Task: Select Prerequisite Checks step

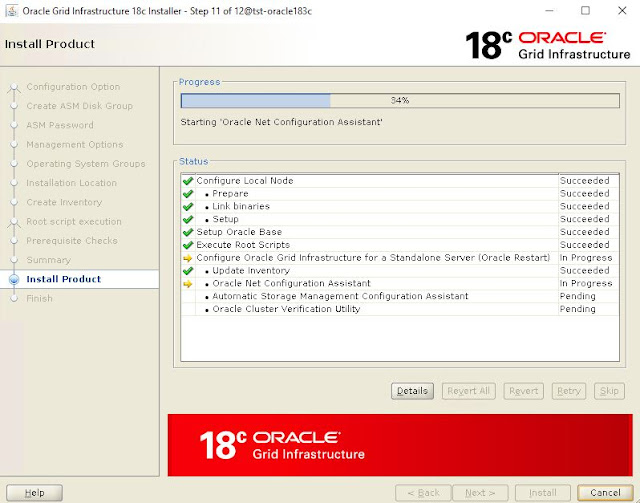Action: pos(72,241)
